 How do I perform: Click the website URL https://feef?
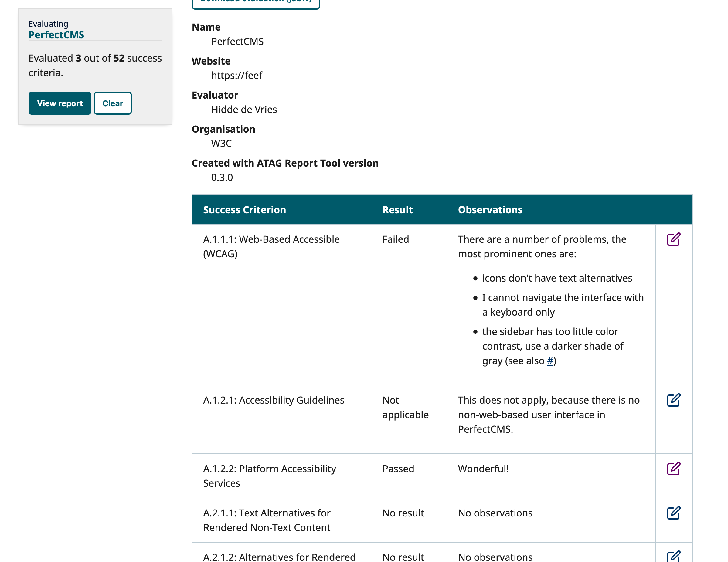click(x=236, y=75)
